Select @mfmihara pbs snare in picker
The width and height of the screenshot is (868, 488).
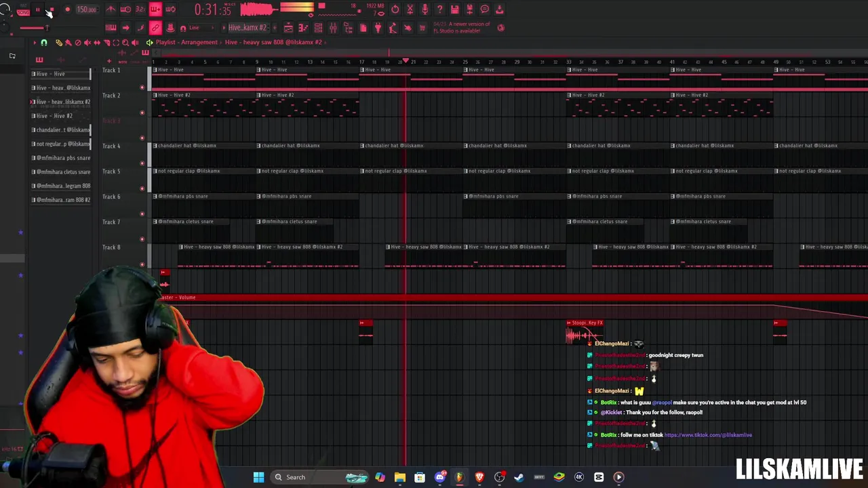pyautogui.click(x=60, y=158)
